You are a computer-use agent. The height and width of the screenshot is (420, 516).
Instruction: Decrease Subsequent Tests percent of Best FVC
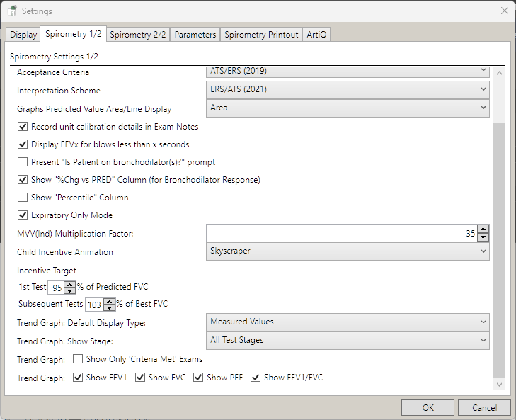tap(109, 308)
